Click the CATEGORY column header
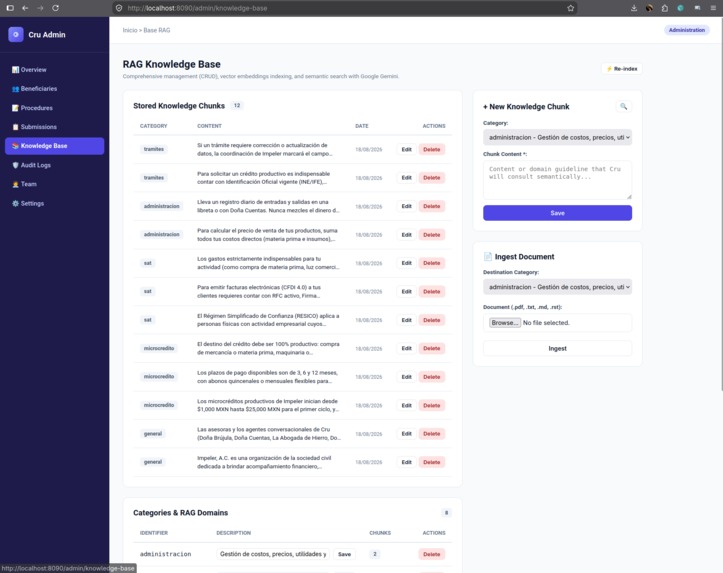723x573 pixels. 154,126
